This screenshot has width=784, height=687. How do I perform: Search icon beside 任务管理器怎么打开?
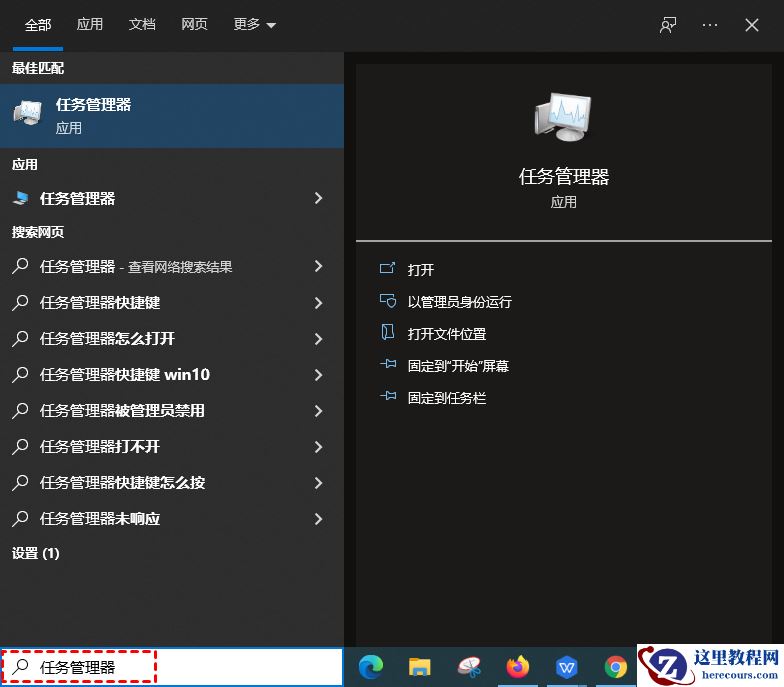(20, 338)
